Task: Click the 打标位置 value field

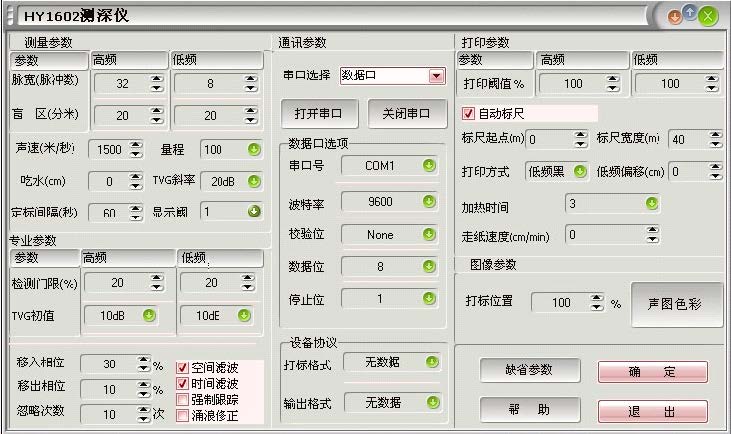Action: coord(561,303)
